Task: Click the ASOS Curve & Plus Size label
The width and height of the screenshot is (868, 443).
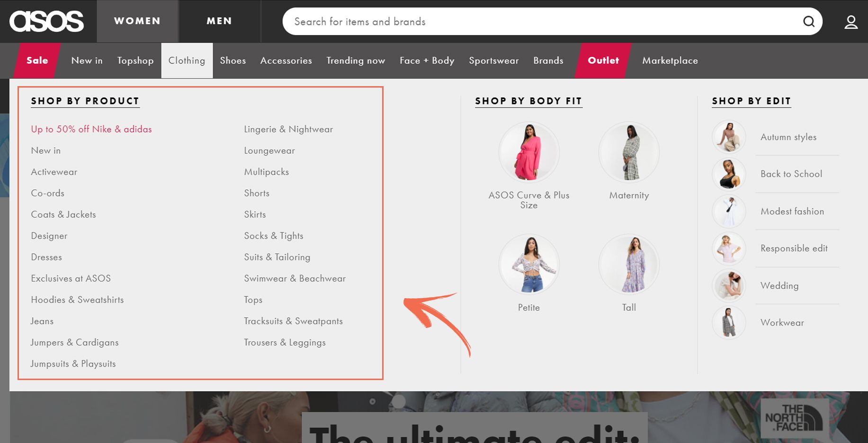Action: (529, 200)
